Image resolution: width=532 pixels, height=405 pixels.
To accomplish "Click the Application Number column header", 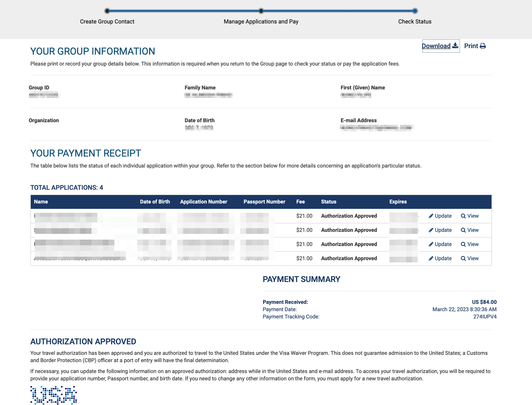I will coord(203,202).
